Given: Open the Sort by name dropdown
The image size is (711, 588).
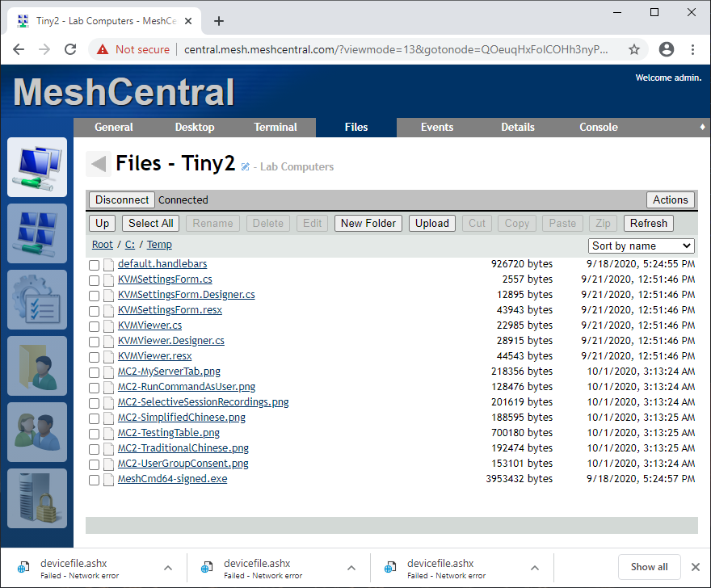Looking at the screenshot, I should click(x=642, y=246).
